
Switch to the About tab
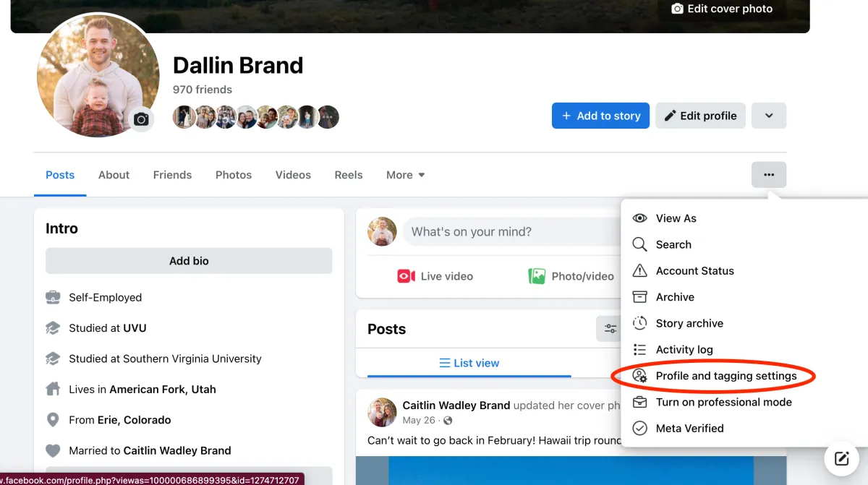[x=114, y=175]
